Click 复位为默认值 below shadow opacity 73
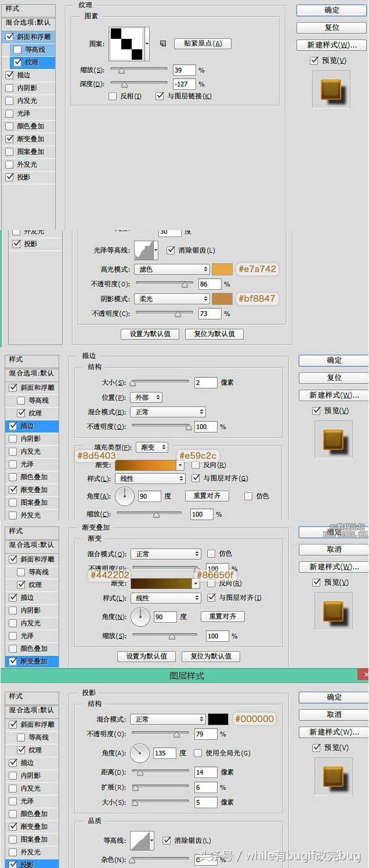Screen dimensions: 369x868 [214, 334]
